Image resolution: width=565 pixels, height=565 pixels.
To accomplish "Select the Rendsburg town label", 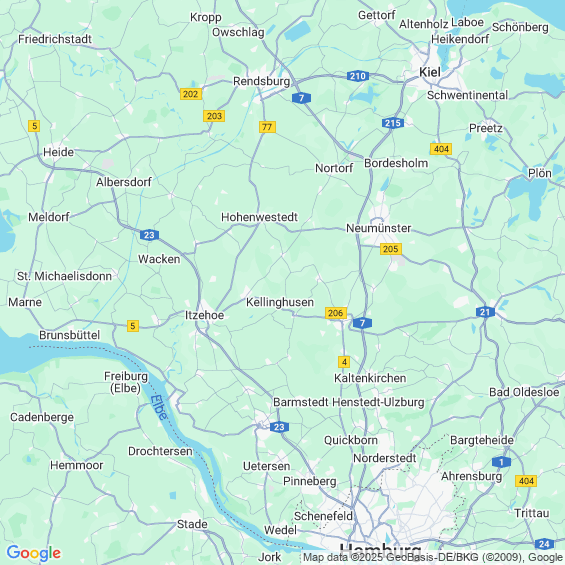I will click(262, 81).
